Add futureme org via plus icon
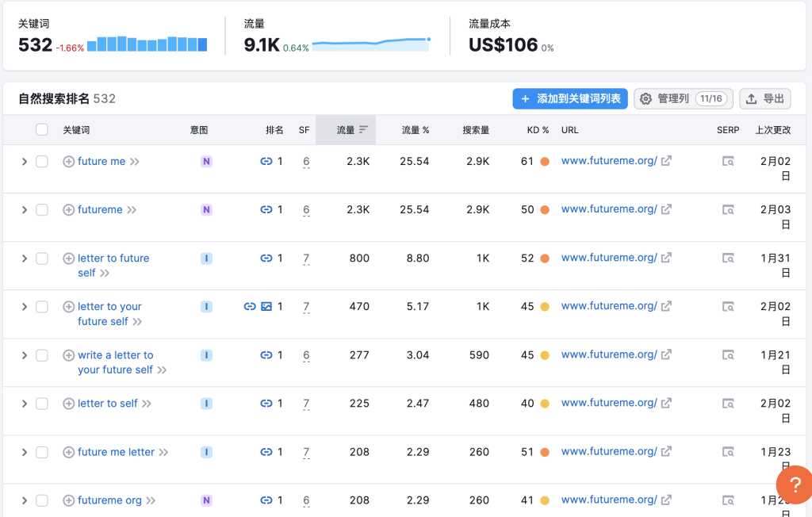The height and width of the screenshot is (517, 812). [x=68, y=500]
